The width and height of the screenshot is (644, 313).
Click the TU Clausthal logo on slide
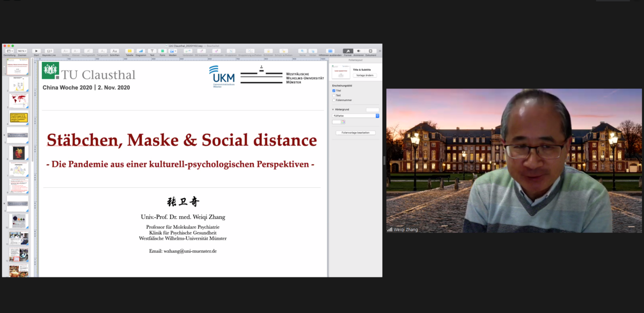[89, 71]
